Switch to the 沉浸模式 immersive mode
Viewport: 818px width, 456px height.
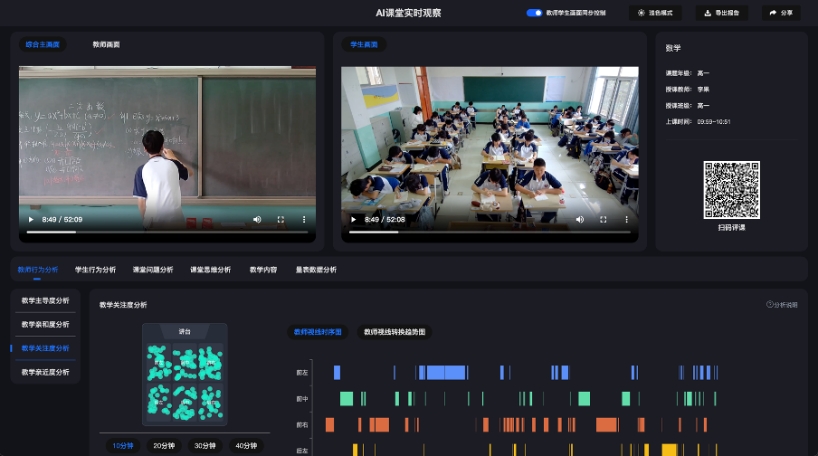655,13
